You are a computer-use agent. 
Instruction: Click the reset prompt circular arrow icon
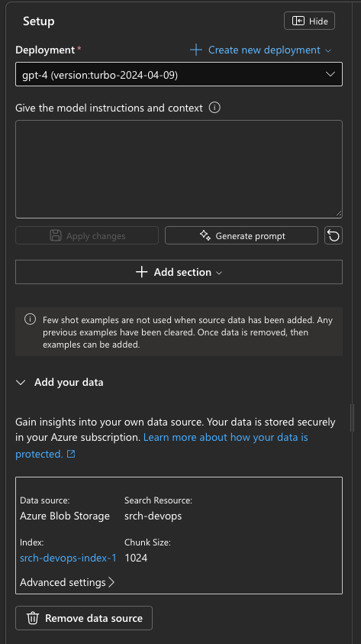(x=334, y=236)
